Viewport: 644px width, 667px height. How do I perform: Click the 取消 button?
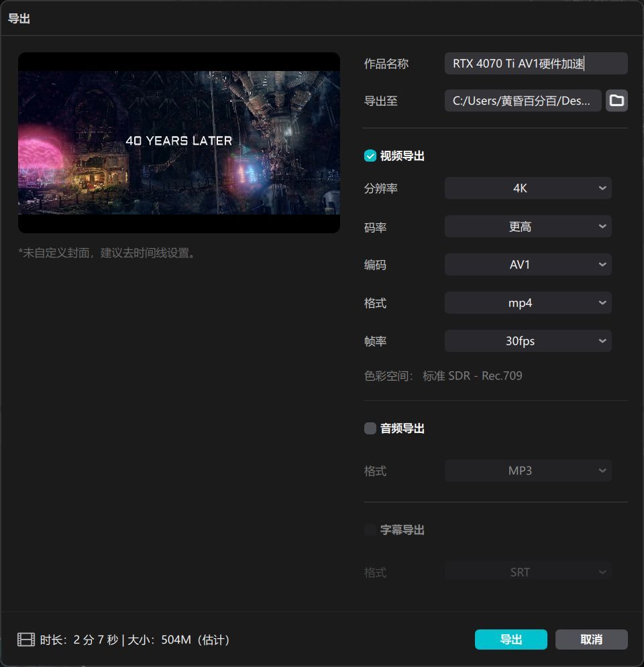pos(591,640)
